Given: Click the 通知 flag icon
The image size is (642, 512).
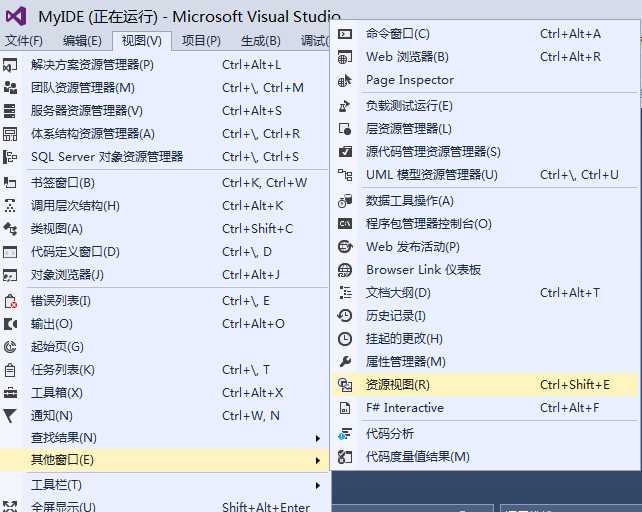Looking at the screenshot, I should 10,416.
